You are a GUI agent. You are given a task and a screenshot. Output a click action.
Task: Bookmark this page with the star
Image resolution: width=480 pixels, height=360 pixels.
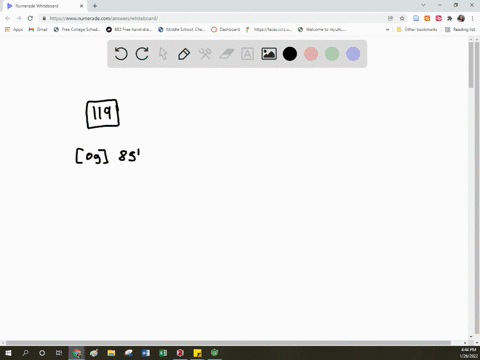click(402, 18)
